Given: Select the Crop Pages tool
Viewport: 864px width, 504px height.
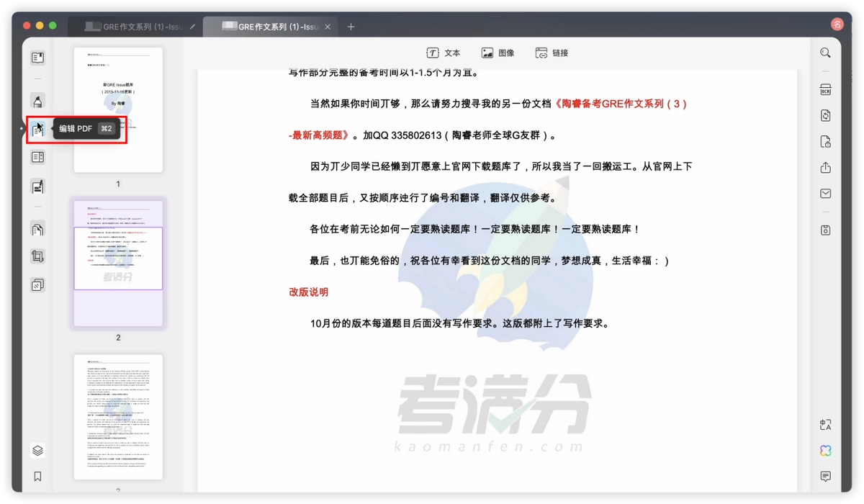Looking at the screenshot, I should 37,256.
